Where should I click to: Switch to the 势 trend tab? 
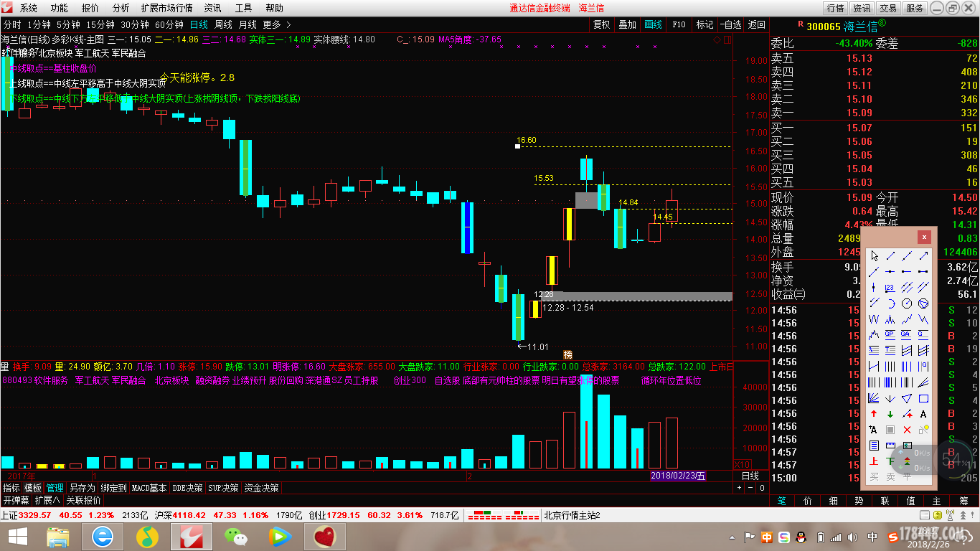859,501
